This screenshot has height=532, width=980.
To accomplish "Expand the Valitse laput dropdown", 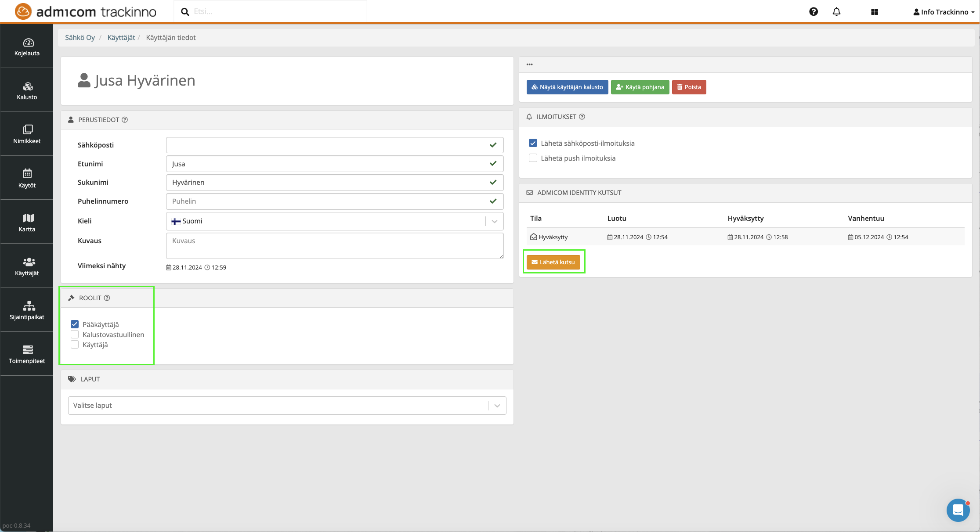I will (287, 406).
